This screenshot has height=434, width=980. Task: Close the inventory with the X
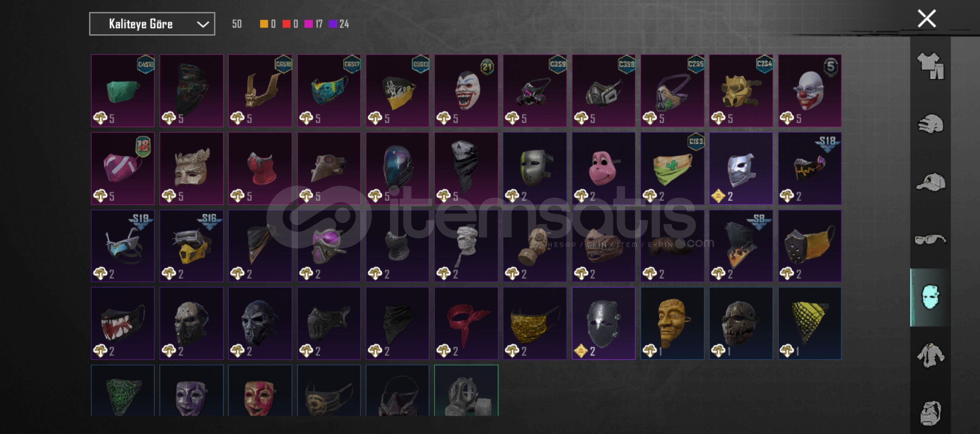926,18
